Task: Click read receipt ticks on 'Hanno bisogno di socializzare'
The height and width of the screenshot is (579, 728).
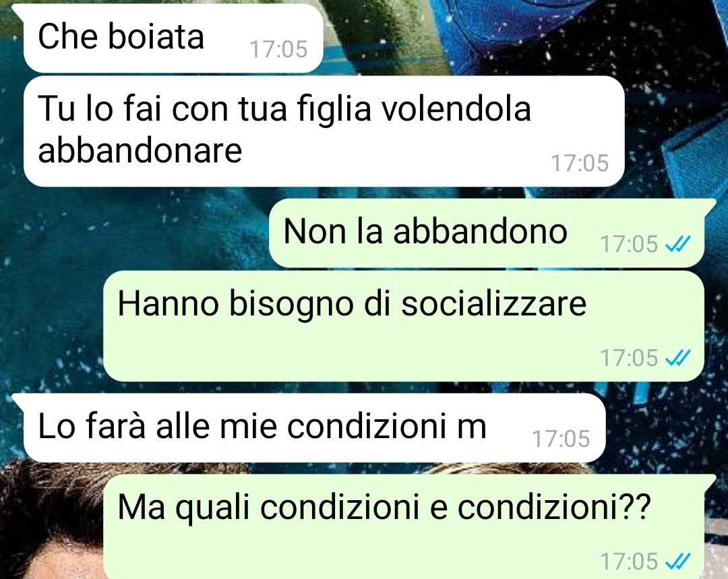Action: point(678,357)
